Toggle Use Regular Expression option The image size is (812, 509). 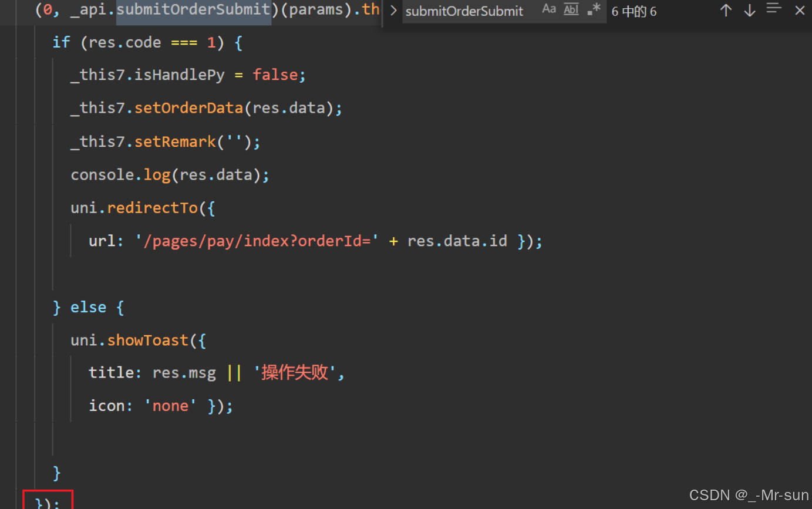(x=594, y=9)
